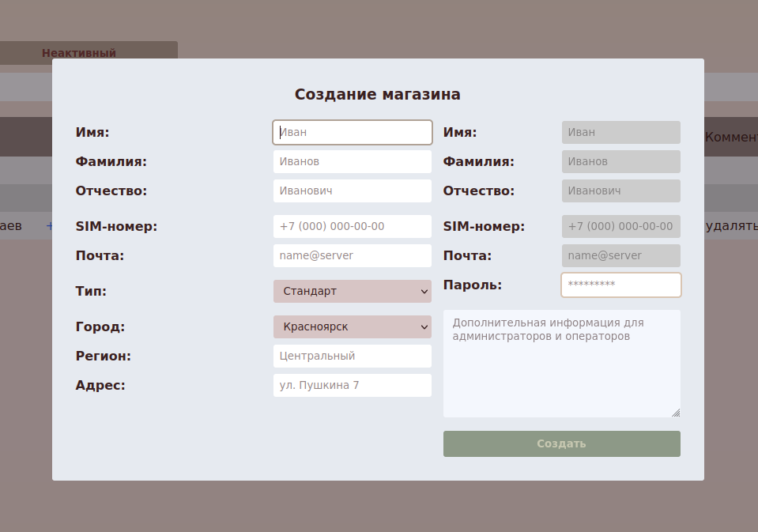Click the additional information textarea
This screenshot has width=758, height=532.
click(x=561, y=364)
